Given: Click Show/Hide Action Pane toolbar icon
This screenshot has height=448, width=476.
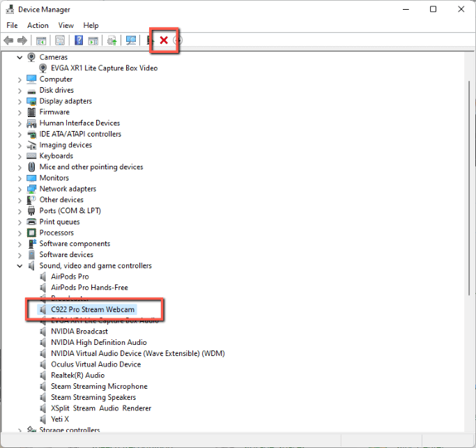Looking at the screenshot, I should tap(93, 40).
